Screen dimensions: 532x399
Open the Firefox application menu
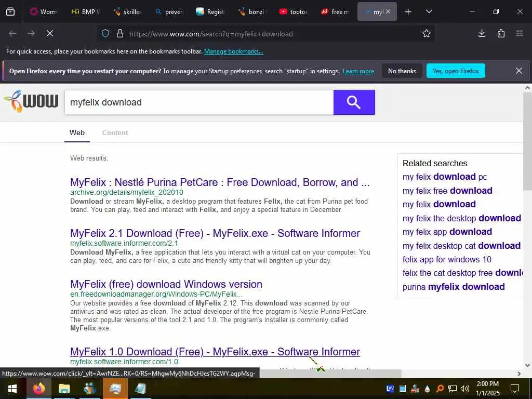point(520,34)
